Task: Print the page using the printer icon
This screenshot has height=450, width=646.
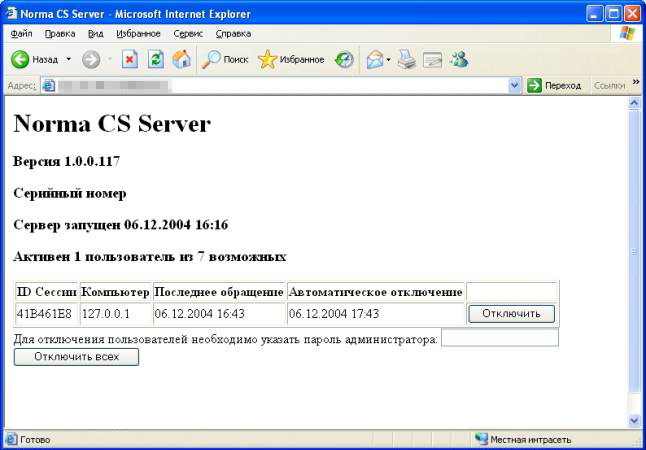Action: point(406,60)
